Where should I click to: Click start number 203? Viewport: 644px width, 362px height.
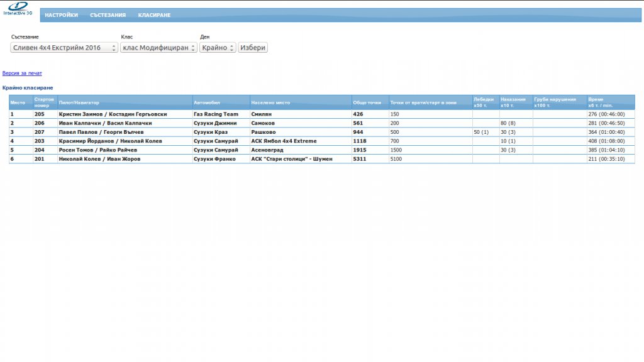pos(40,141)
